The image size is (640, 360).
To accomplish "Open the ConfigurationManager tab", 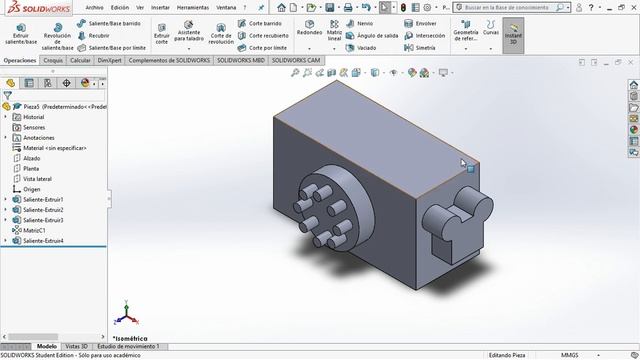I will 47,83.
